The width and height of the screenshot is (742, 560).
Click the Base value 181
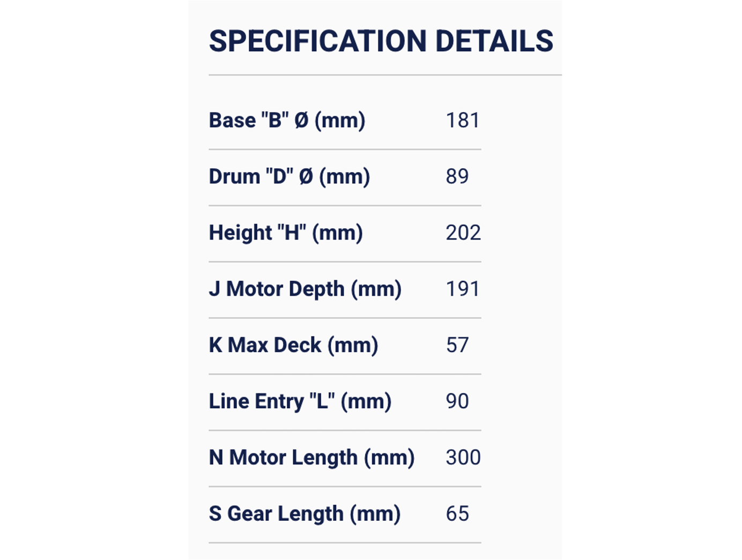pos(463,121)
